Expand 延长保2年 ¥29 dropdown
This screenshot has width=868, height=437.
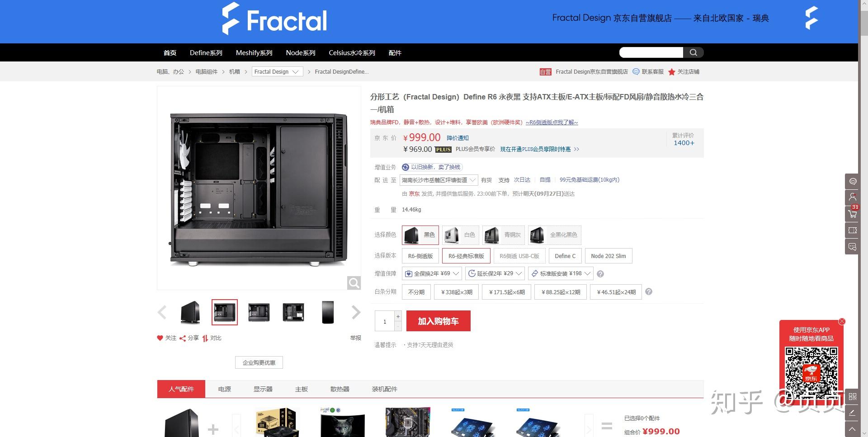click(495, 273)
